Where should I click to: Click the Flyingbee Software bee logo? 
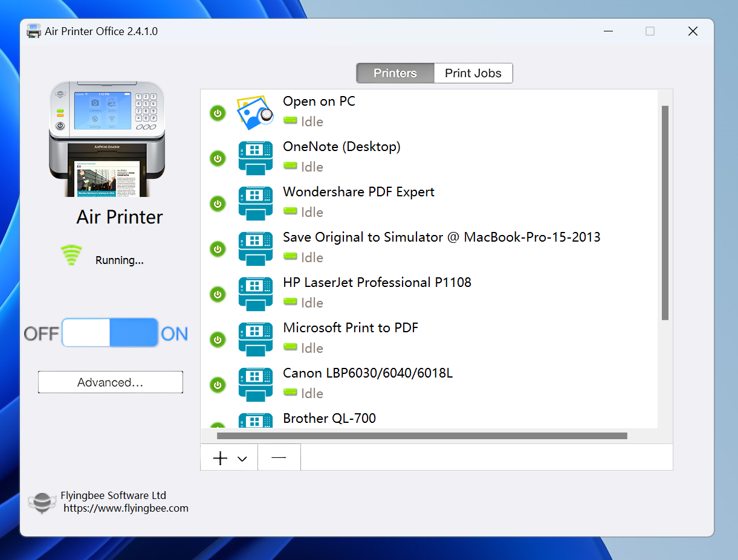(x=42, y=503)
